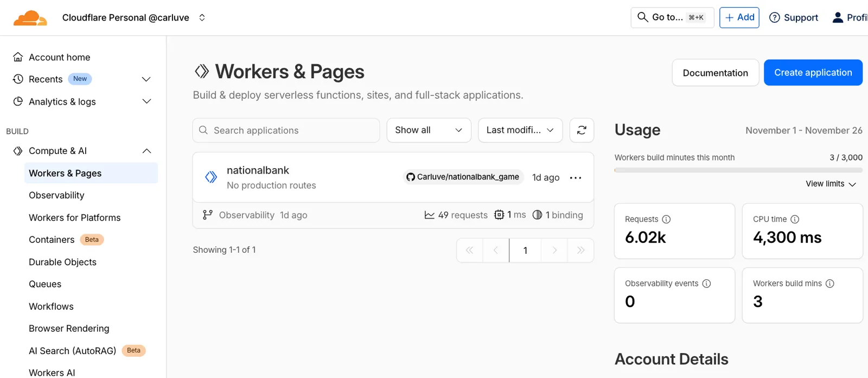Select Workers & Pages in sidebar
The image size is (868, 378).
click(91, 173)
